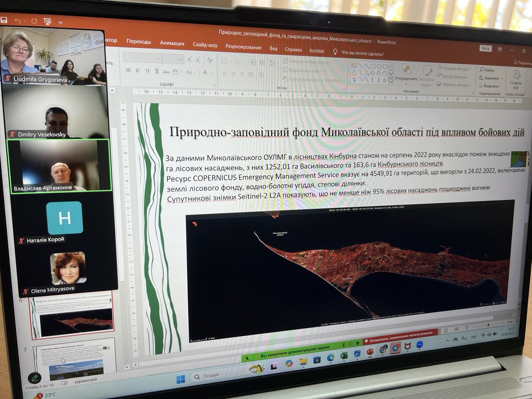Open PowerPoint from the Windows taskbar
This screenshot has width=532, height=399.
[369, 352]
